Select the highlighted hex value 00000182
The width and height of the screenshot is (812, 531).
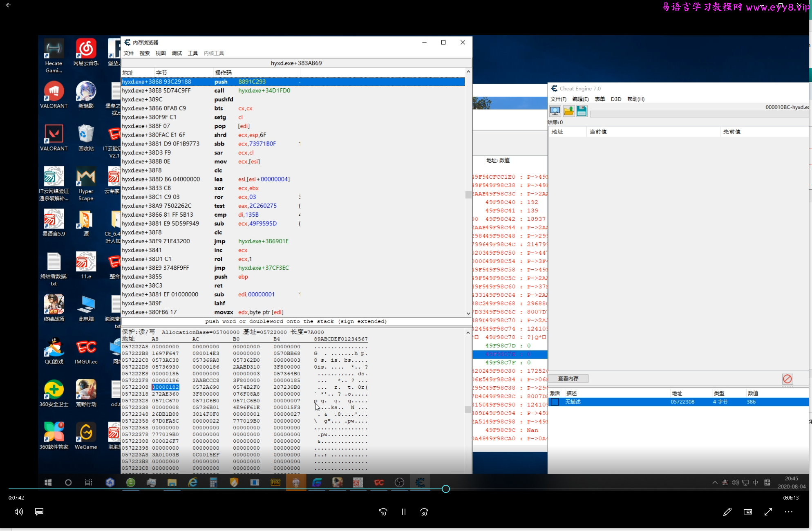click(x=166, y=387)
